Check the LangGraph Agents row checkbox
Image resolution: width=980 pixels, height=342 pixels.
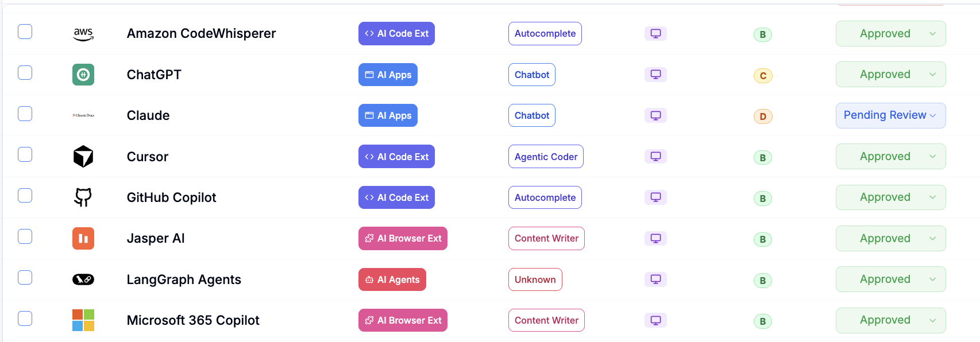[25, 278]
